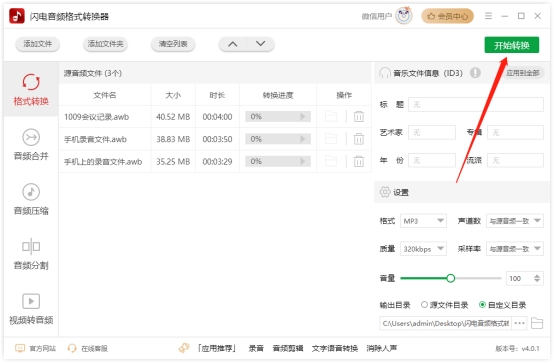The image size is (554, 363).
Task: Click the 艺术家 input field
Action: click(x=432, y=133)
